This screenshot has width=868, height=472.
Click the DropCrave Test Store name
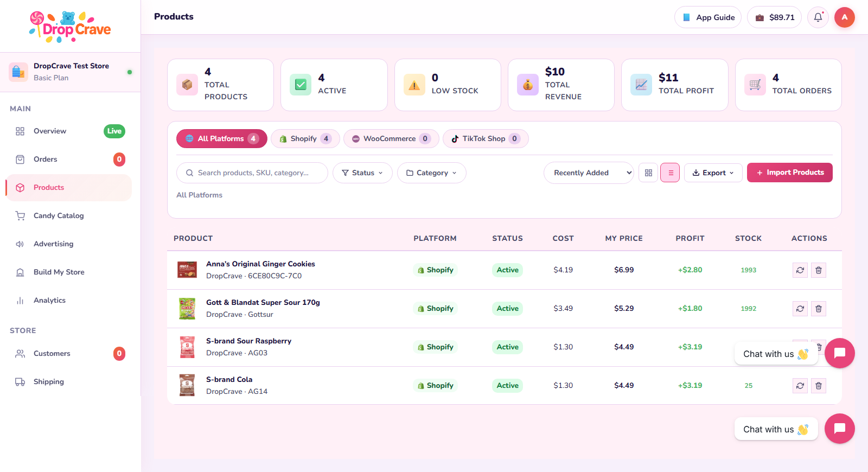[x=71, y=66]
